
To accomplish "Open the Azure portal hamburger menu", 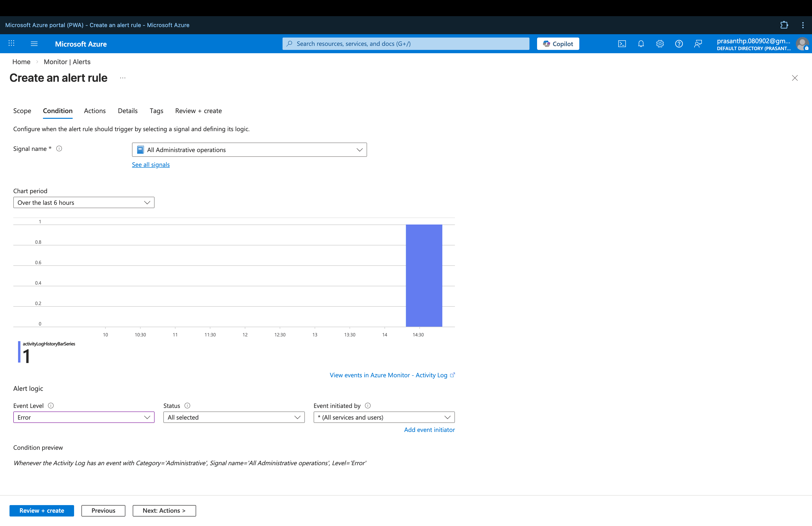I will tap(34, 44).
